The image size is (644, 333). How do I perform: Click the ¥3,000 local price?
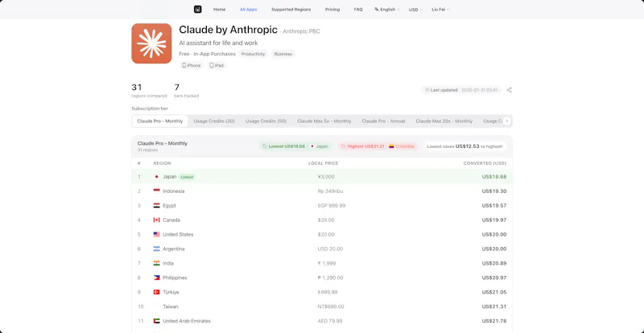(x=326, y=177)
